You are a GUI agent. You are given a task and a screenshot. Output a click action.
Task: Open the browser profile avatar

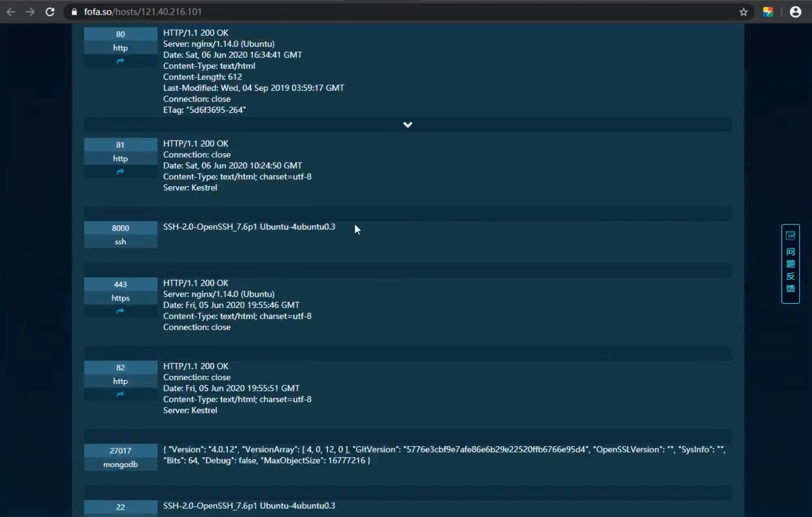click(x=795, y=12)
